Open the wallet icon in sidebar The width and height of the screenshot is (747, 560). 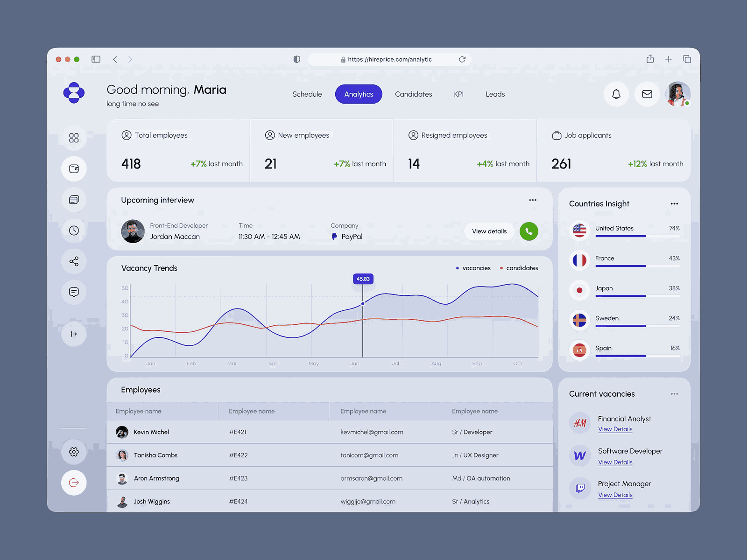74,169
